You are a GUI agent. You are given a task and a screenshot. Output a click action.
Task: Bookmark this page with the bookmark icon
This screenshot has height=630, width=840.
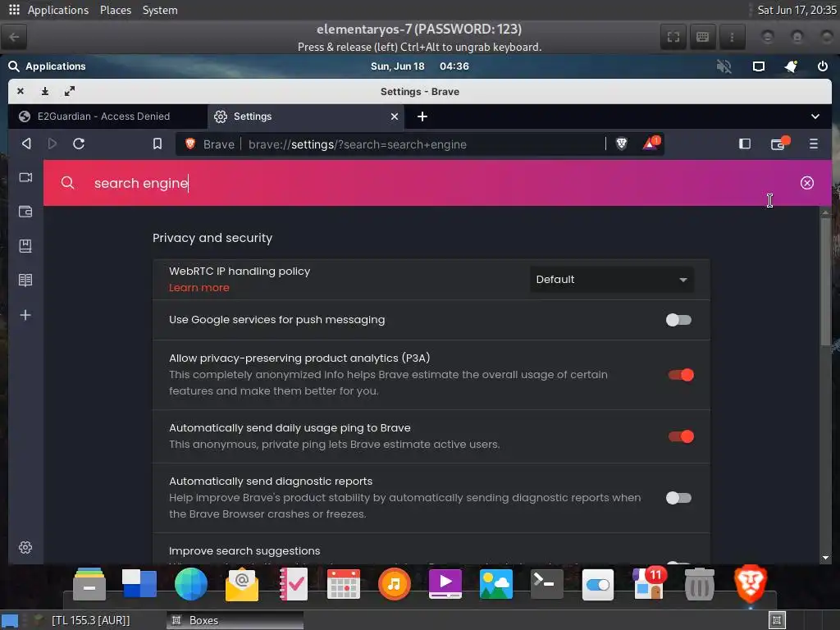click(157, 144)
